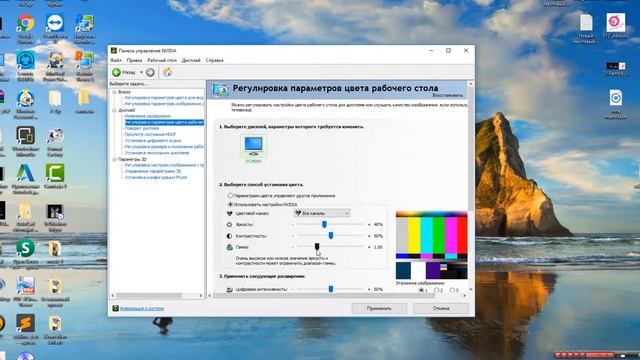The width and height of the screenshot is (640, 360).
Task: Click the Цифровая интенсивность slider handle
Action: pyautogui.click(x=331, y=289)
